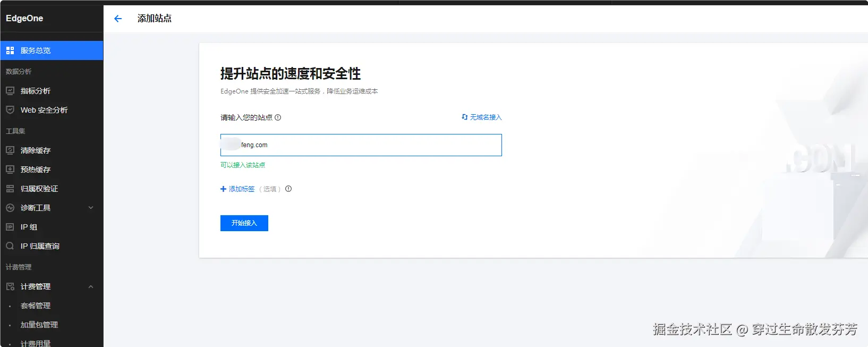Collapse the 计费管理 chevron
The image size is (868, 347).
(91, 286)
